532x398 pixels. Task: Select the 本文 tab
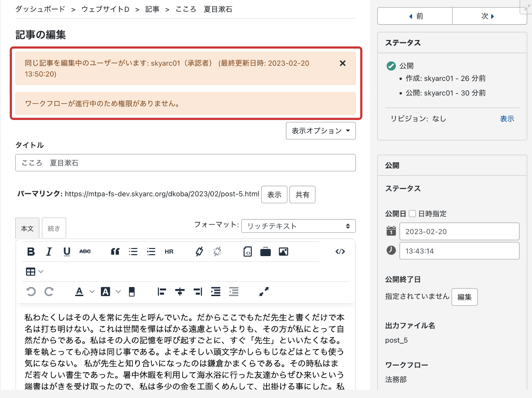27,228
